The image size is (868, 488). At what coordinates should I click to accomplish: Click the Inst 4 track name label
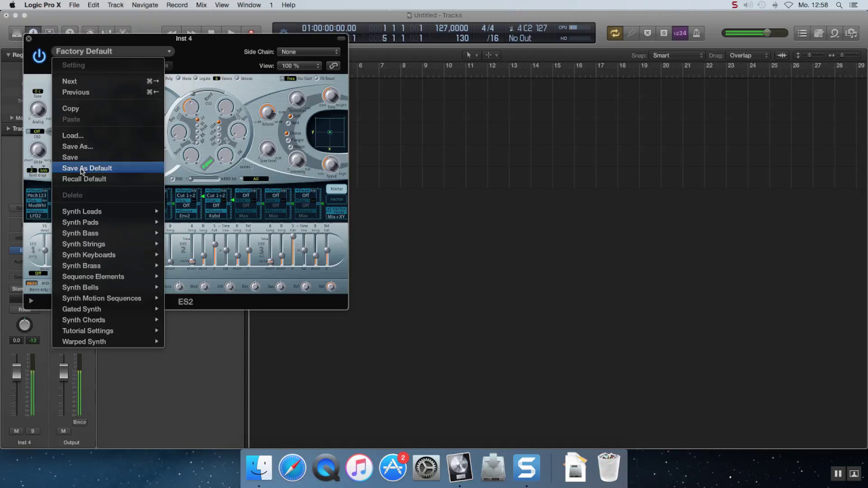pyautogui.click(x=24, y=443)
